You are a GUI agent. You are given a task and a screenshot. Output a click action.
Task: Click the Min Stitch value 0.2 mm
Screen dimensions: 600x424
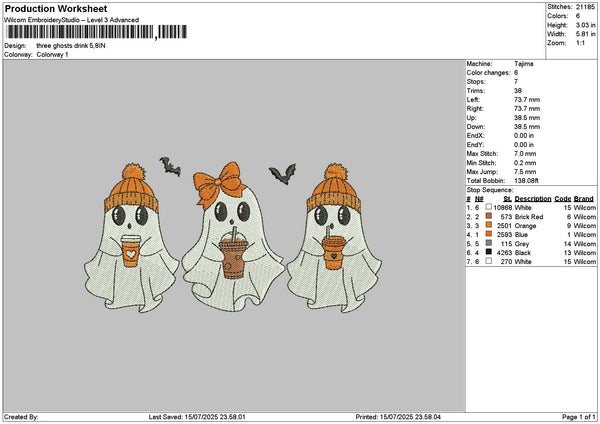click(525, 163)
